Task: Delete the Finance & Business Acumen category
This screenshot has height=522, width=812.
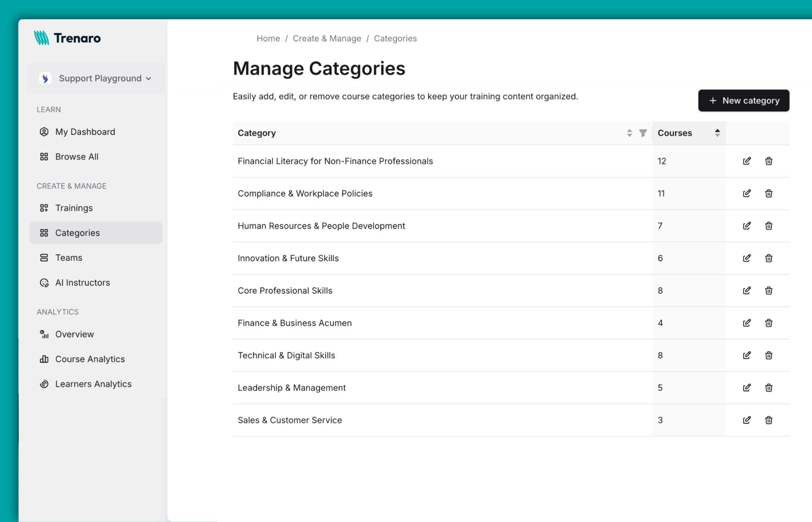Action: (769, 323)
